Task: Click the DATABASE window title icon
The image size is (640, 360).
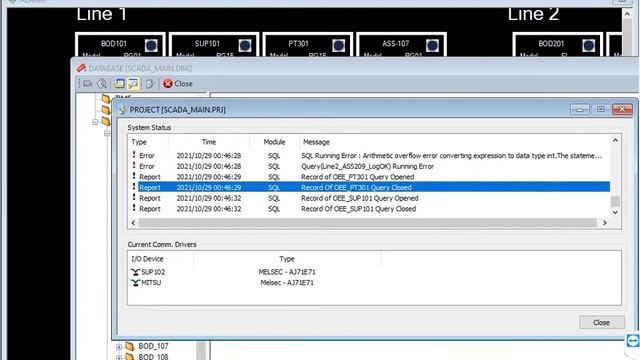Action: (x=81, y=68)
